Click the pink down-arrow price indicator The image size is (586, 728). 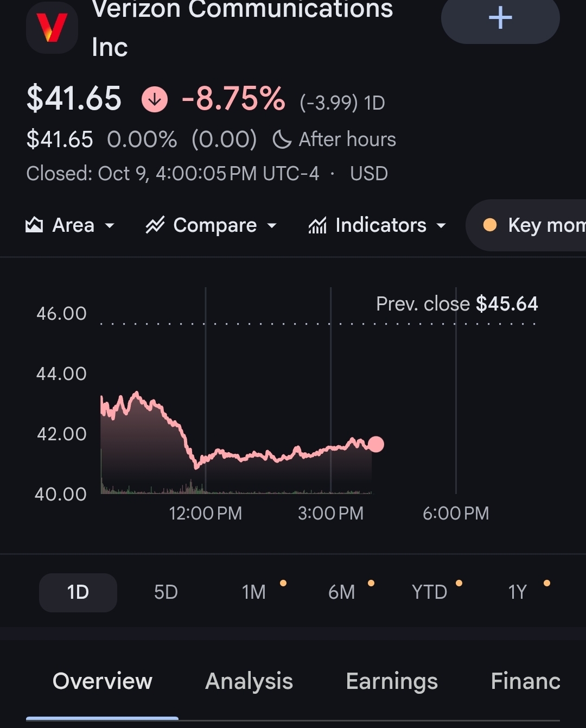(155, 99)
